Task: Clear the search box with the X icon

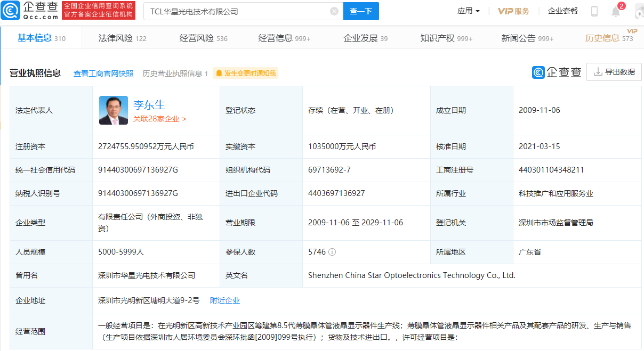Action: 334,11
